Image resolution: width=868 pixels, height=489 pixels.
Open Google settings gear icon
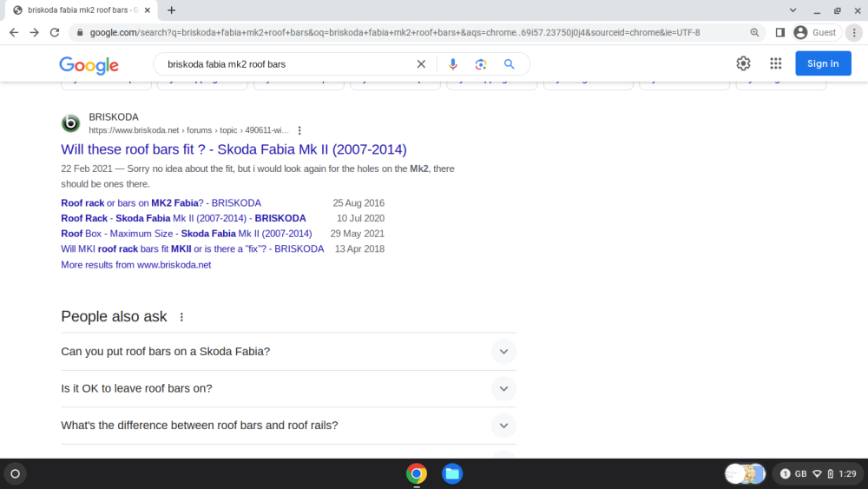coord(744,63)
